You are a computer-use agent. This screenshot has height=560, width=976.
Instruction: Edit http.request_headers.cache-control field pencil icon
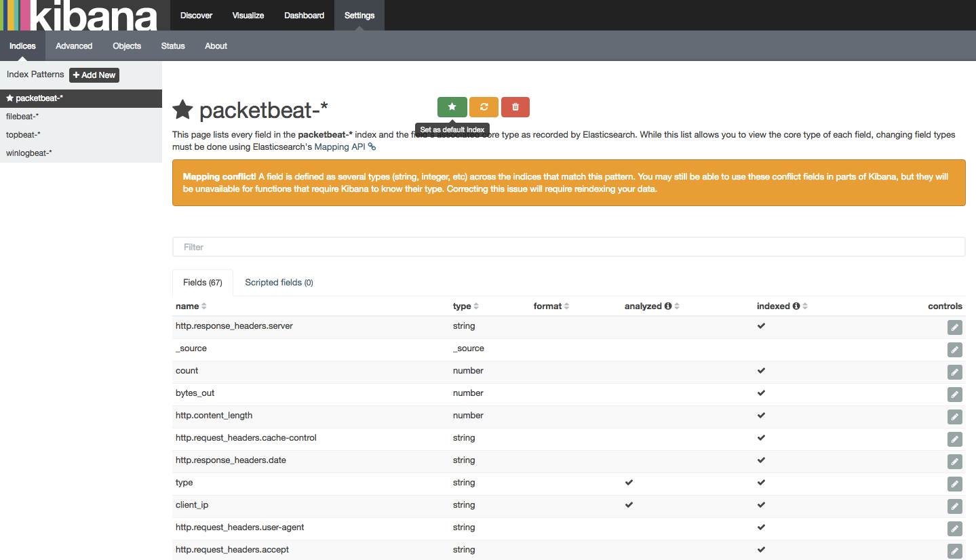[955, 440]
